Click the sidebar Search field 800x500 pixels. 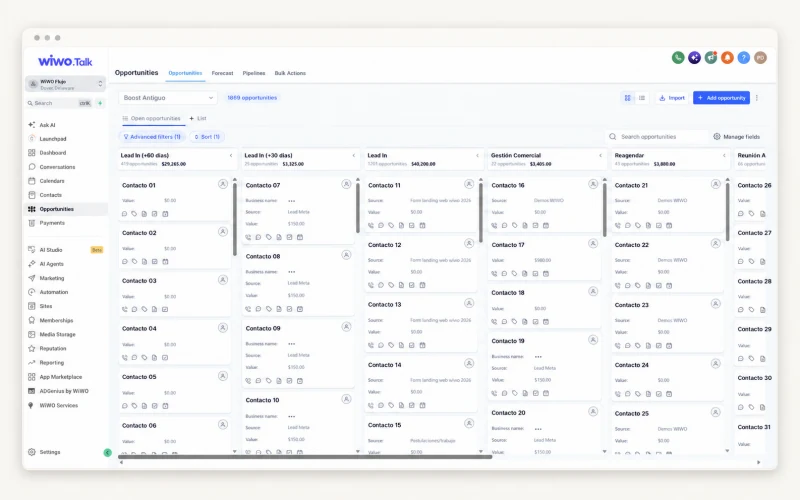[x=59, y=103]
